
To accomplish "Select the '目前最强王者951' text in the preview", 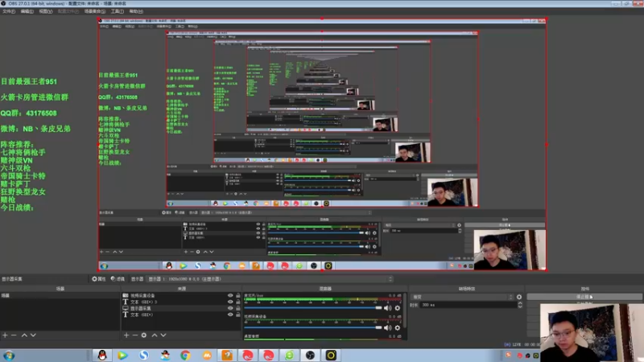I will [29, 82].
